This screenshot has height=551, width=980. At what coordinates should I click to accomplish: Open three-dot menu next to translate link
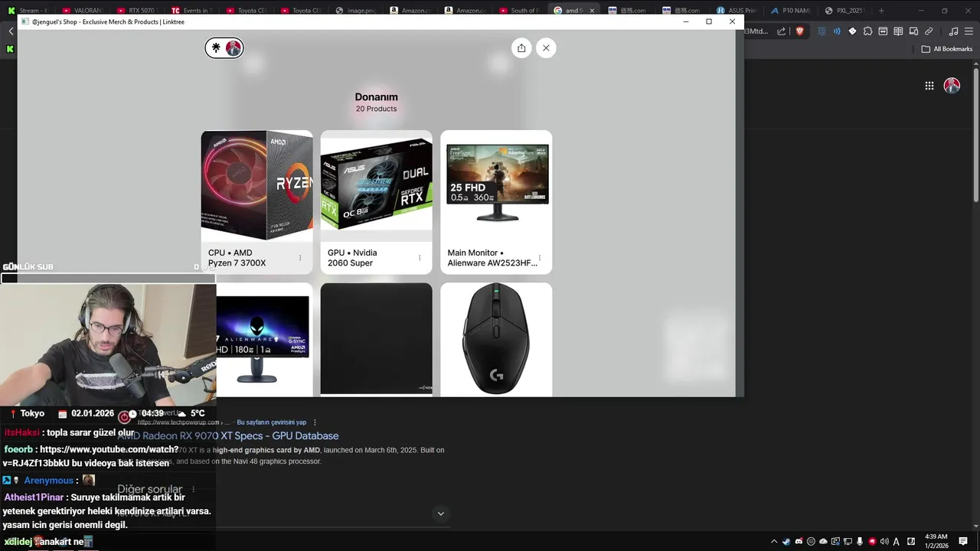pyautogui.click(x=315, y=422)
